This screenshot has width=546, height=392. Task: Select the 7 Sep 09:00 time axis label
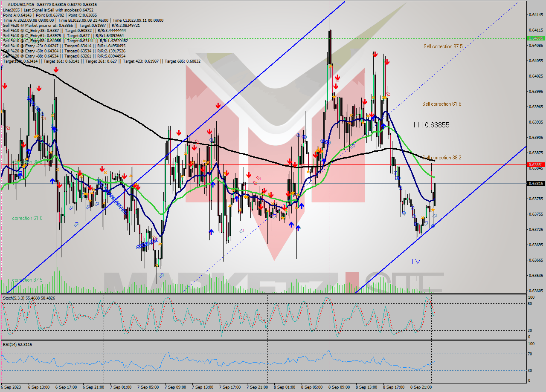click(x=176, y=387)
